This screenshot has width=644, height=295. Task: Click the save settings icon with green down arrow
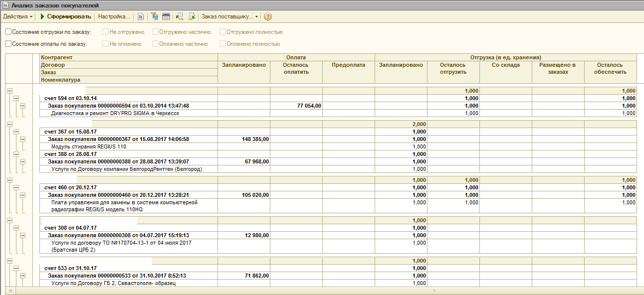(191, 16)
